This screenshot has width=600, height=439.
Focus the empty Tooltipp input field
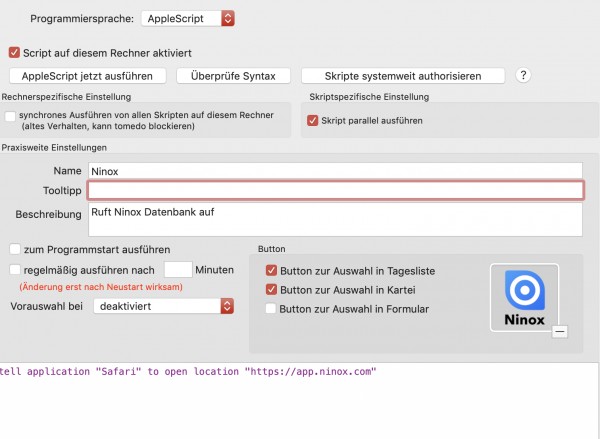click(335, 191)
